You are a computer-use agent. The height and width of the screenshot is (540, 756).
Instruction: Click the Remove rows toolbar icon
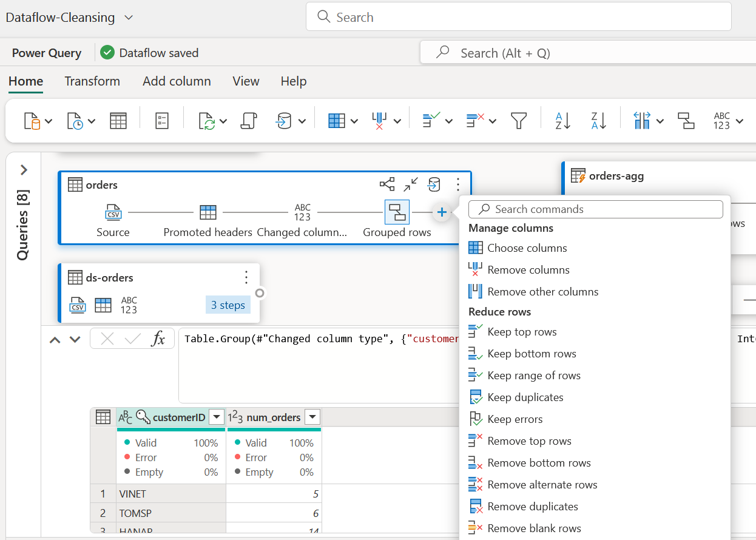point(475,120)
